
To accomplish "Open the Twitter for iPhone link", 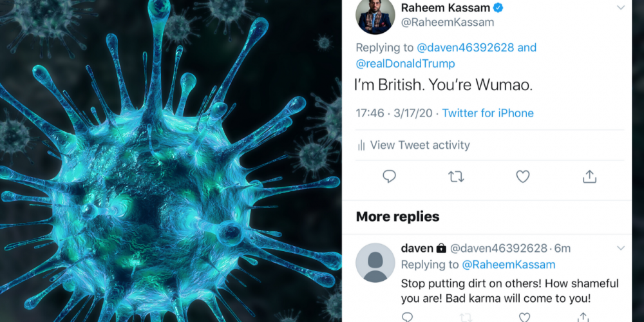I will pyautogui.click(x=488, y=113).
